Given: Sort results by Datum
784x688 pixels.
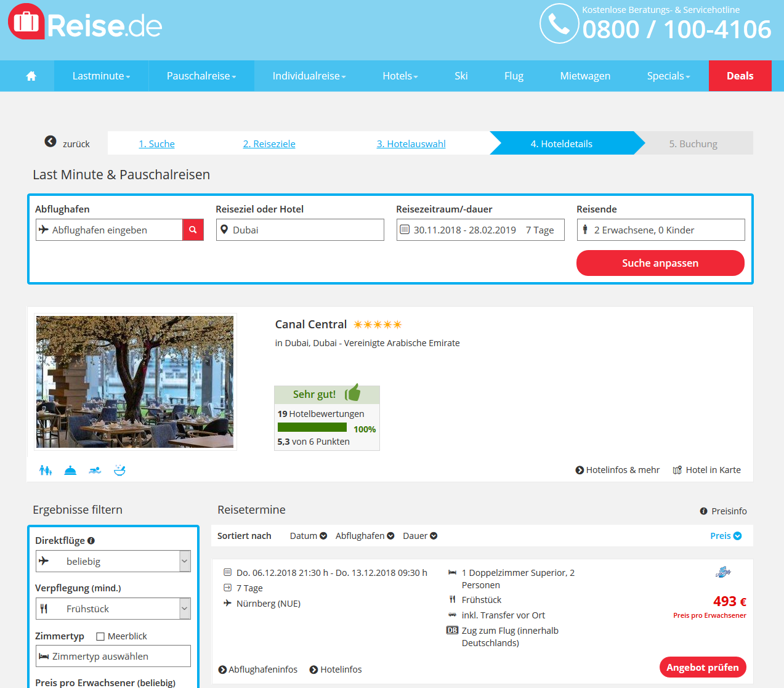Looking at the screenshot, I should coord(309,536).
